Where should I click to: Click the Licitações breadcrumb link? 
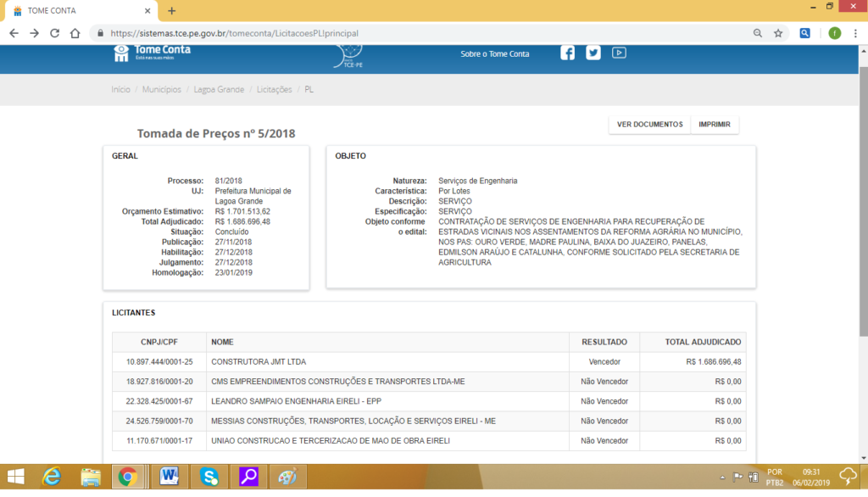(274, 89)
